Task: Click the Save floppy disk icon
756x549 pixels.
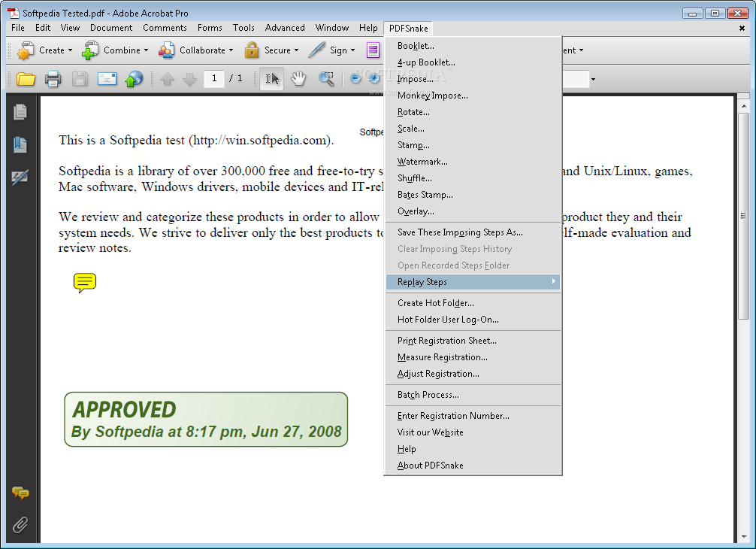Action: [x=80, y=79]
